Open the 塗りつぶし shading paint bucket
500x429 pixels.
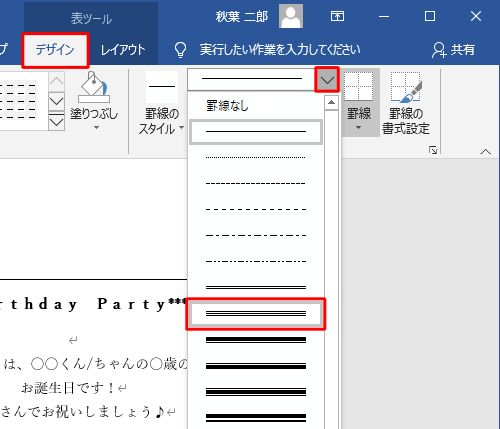94,87
